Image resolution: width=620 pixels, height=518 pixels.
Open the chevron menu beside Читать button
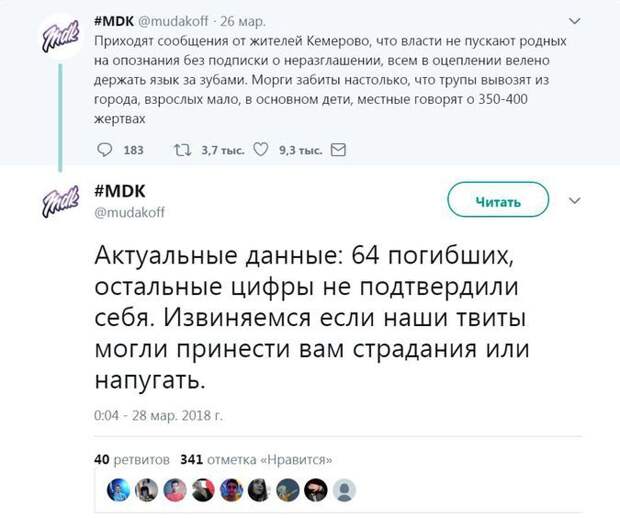(x=574, y=201)
